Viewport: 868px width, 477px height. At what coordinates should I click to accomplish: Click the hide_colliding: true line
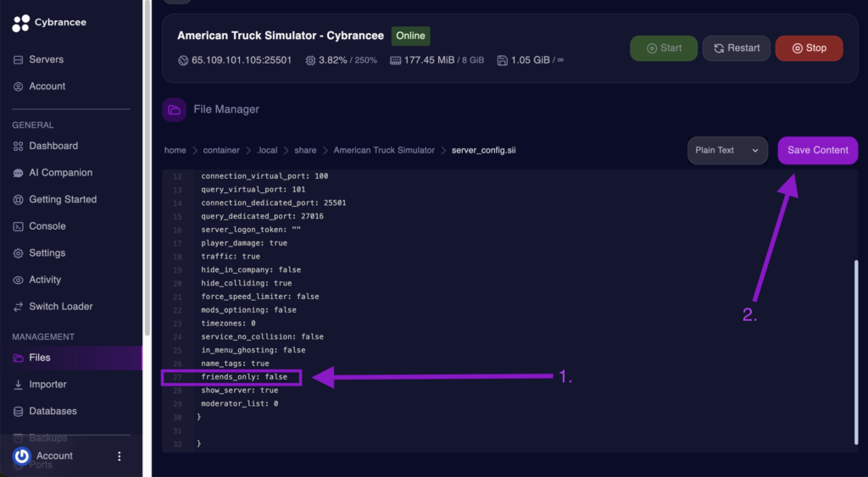247,283
